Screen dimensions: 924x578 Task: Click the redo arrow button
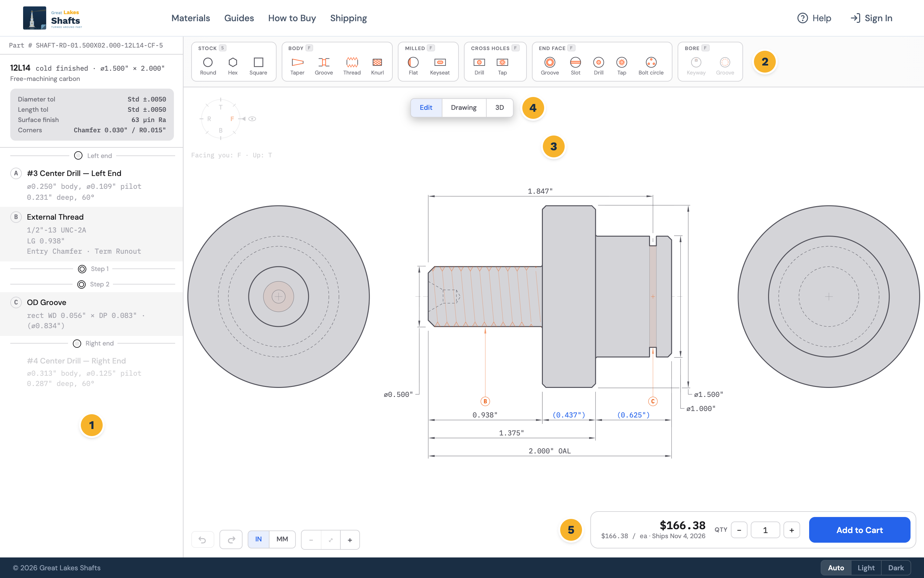pyautogui.click(x=231, y=540)
